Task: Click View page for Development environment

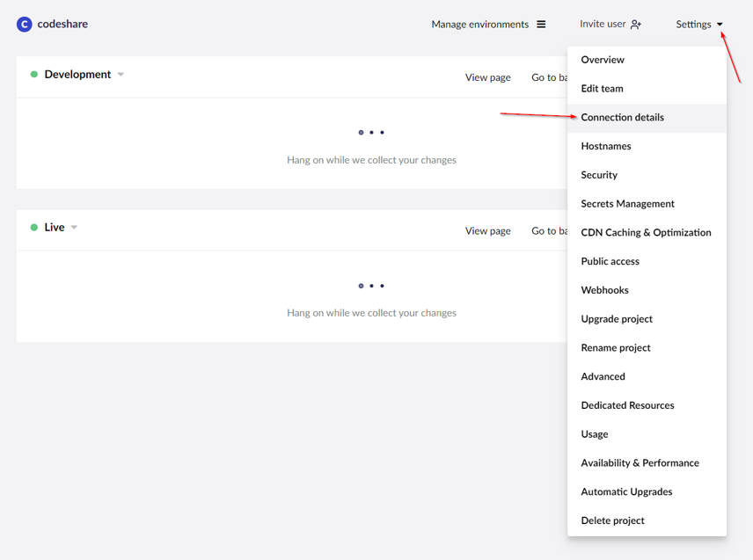Action: [487, 77]
